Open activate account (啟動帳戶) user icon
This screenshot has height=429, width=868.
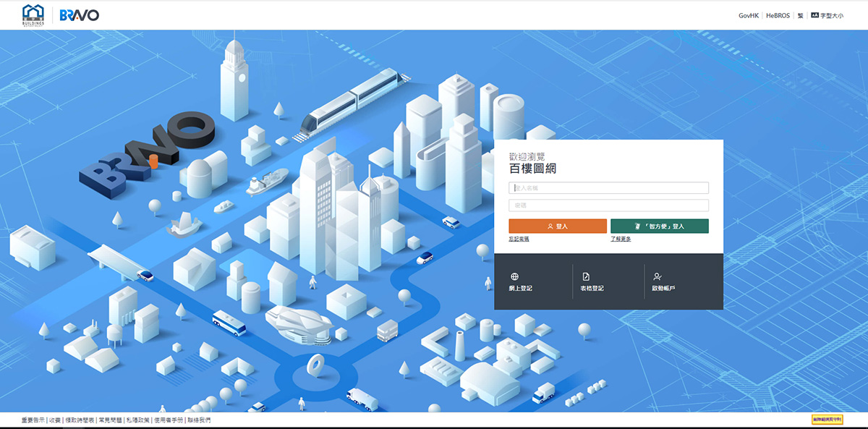[x=657, y=276]
